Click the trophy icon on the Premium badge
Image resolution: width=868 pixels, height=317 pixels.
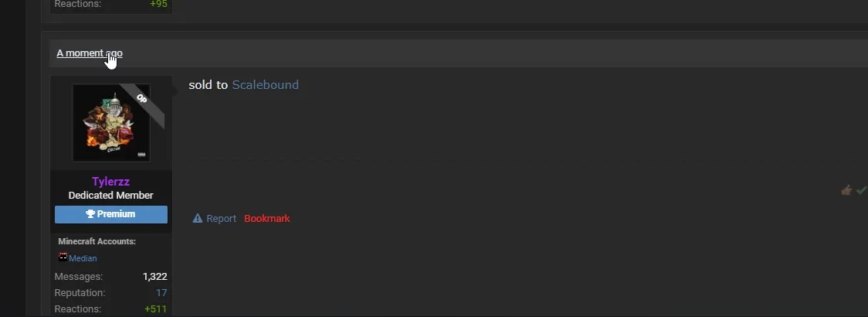click(x=90, y=214)
